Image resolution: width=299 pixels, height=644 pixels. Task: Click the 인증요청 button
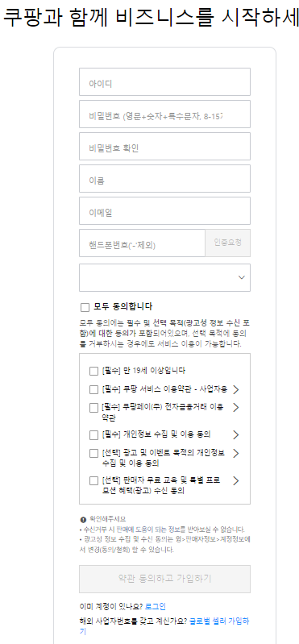227,243
